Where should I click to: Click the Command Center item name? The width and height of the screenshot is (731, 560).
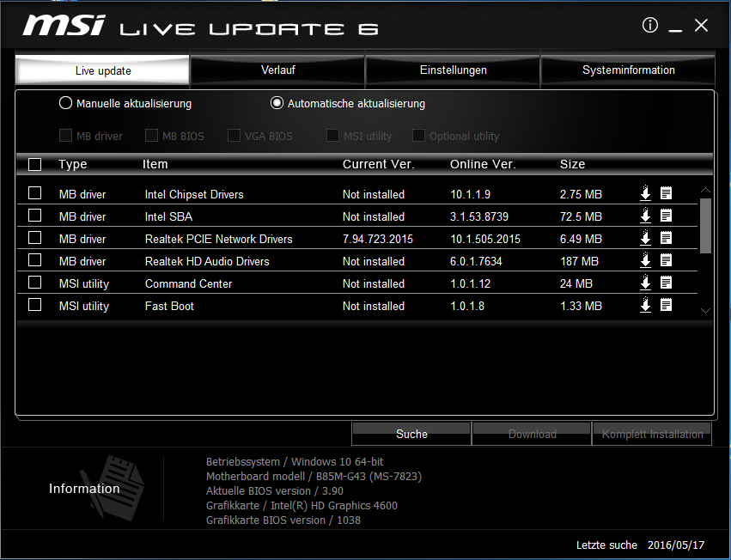tap(188, 284)
